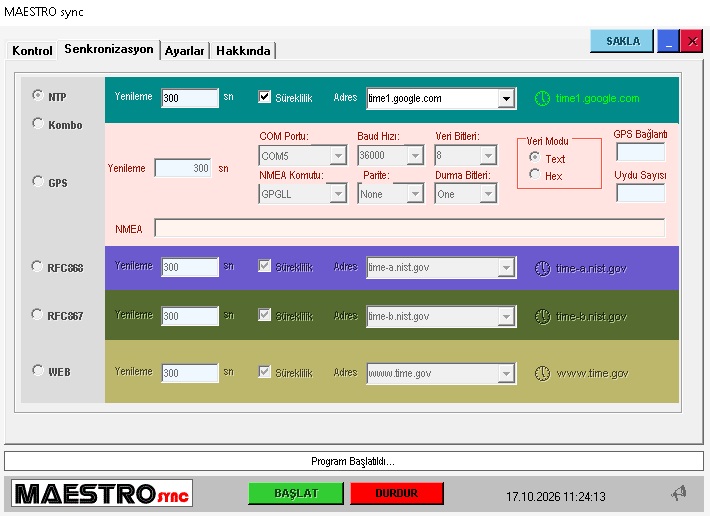This screenshot has height=516, width=710.
Task: Close window with the red X button
Action: tap(692, 41)
